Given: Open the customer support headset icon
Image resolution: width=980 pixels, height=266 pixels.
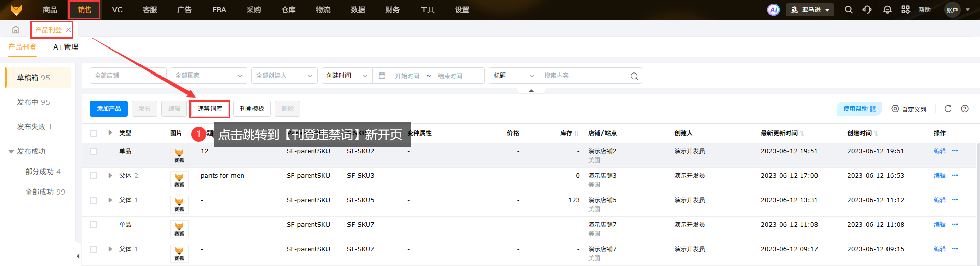Looking at the screenshot, I should pos(867,10).
